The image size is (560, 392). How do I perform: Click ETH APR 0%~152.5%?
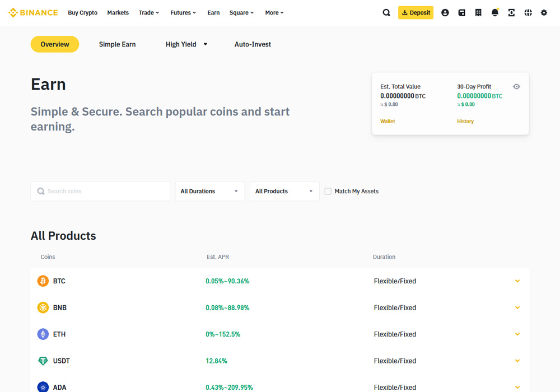[223, 334]
